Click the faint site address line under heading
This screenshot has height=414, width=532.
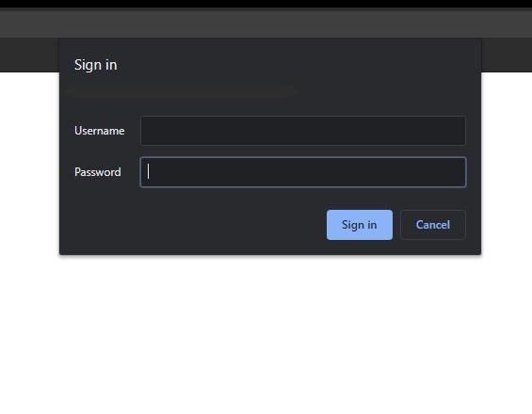click(182, 90)
